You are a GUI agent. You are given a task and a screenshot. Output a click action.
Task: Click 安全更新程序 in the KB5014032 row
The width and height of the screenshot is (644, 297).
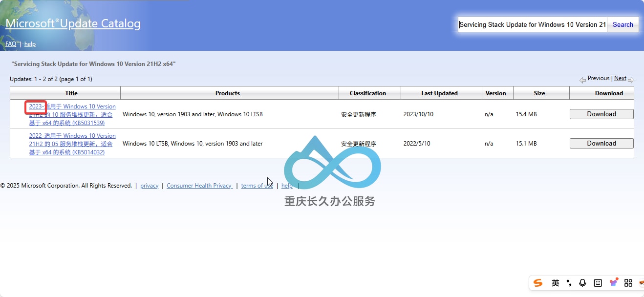click(359, 144)
